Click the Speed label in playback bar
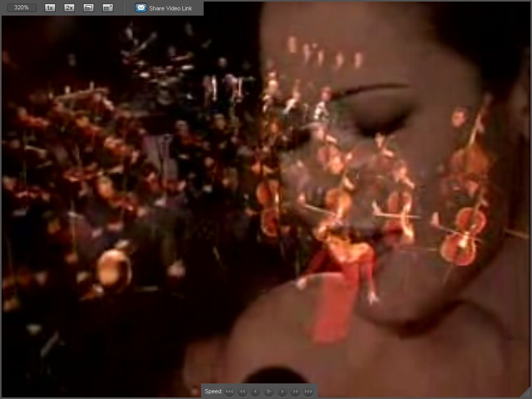Screen dimensions: 532x399 (213, 391)
